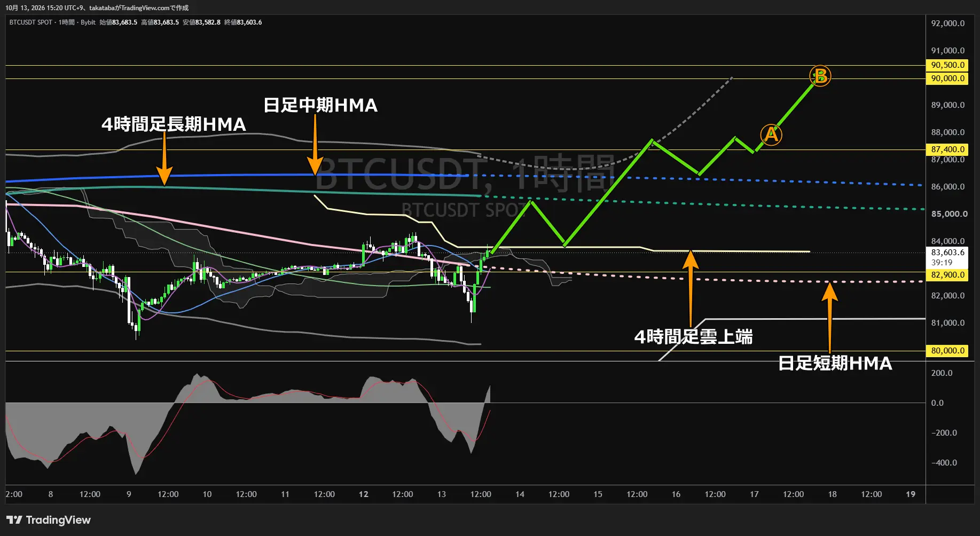The height and width of the screenshot is (536, 980).
Task: Click the 89,000.0 price axis tick
Action: 948,105
